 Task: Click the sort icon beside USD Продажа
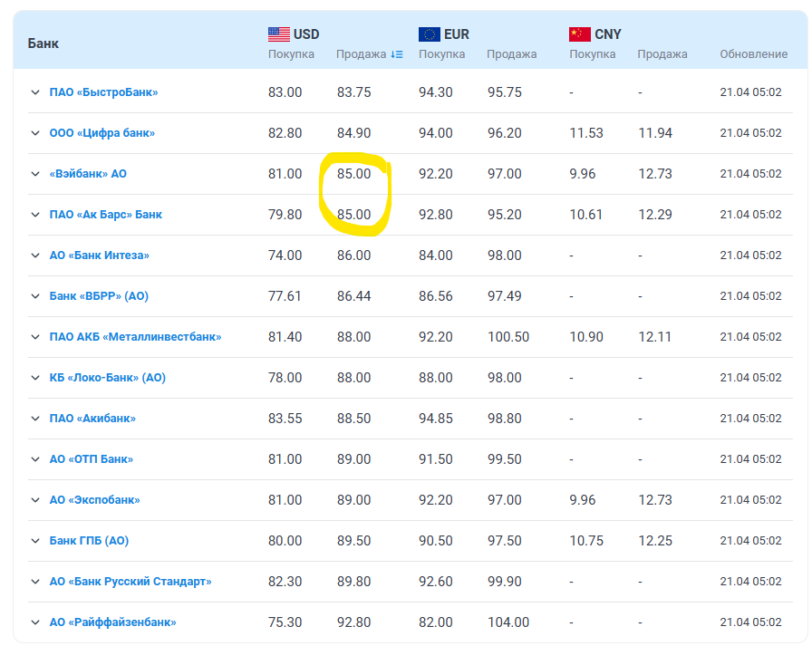pyautogui.click(x=397, y=54)
